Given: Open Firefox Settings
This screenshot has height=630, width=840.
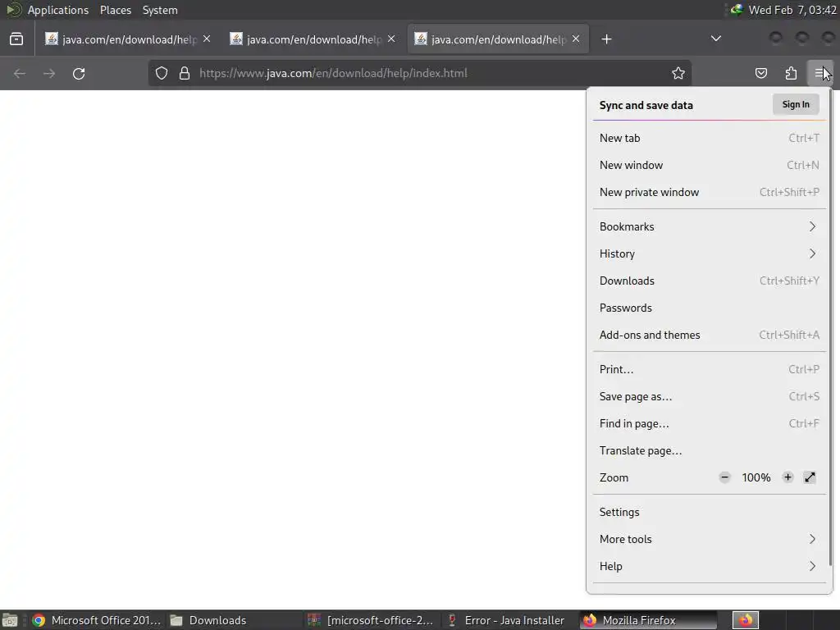Looking at the screenshot, I should click(x=710, y=512).
